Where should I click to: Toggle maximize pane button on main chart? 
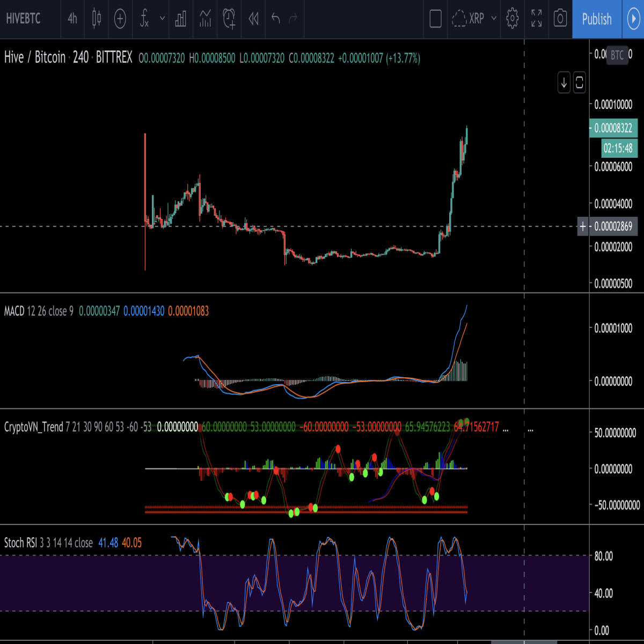point(579,83)
